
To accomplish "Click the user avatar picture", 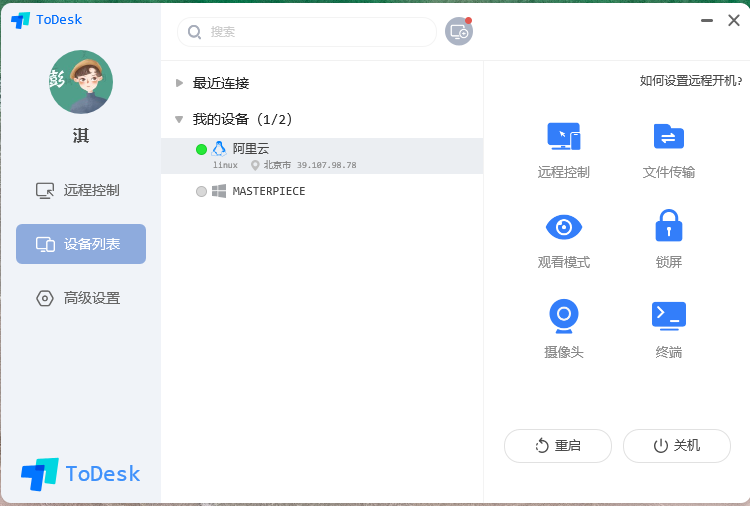I will (81, 82).
